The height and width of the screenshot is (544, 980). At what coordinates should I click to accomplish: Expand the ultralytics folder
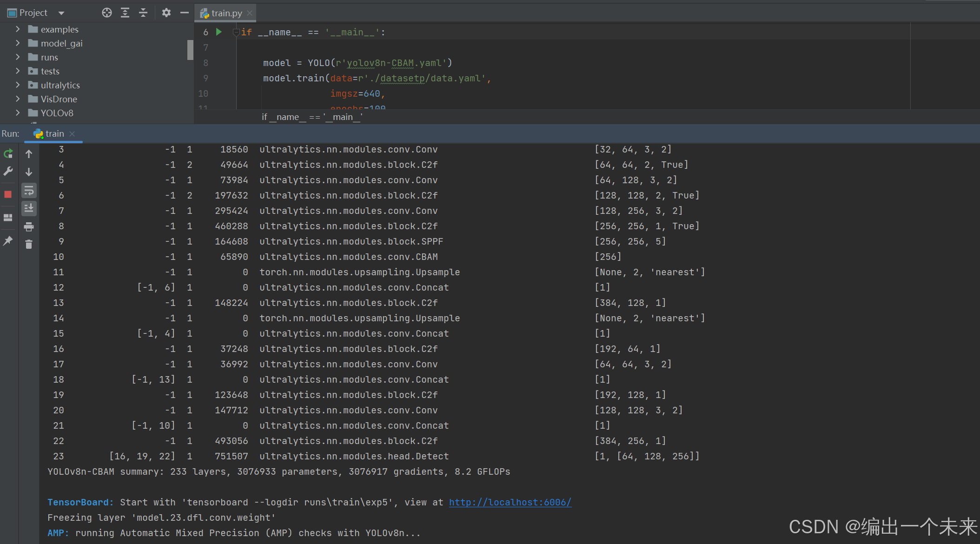18,85
